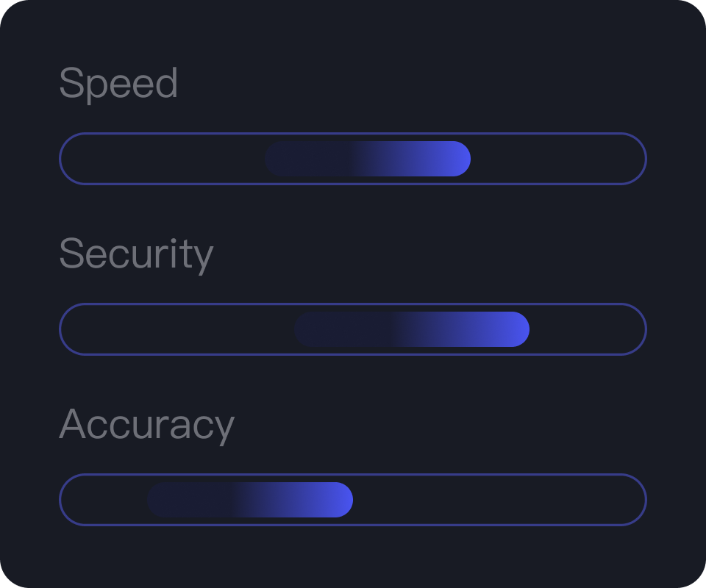Viewport: 706px width, 588px height.
Task: Click empty Speed track left of fill
Action: coord(162,159)
